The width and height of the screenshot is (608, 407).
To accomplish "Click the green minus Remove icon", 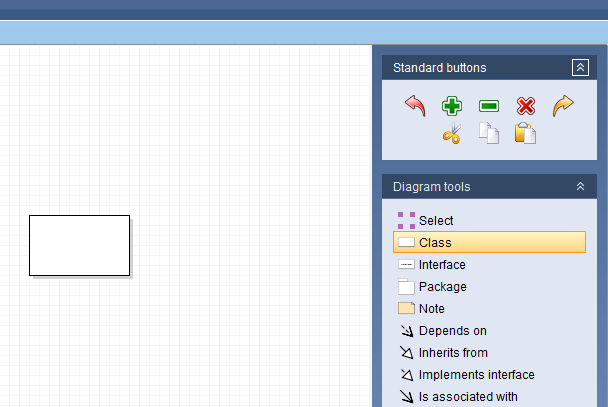I will click(x=489, y=106).
